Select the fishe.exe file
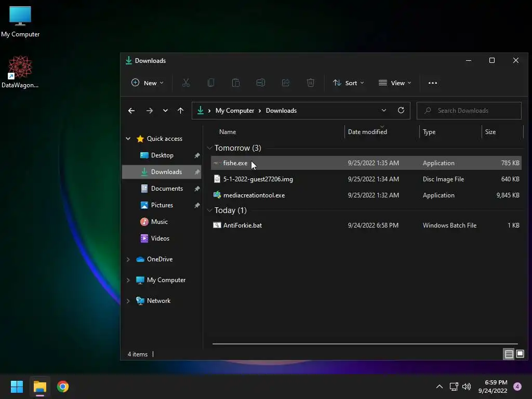The height and width of the screenshot is (399, 532). click(x=366, y=163)
